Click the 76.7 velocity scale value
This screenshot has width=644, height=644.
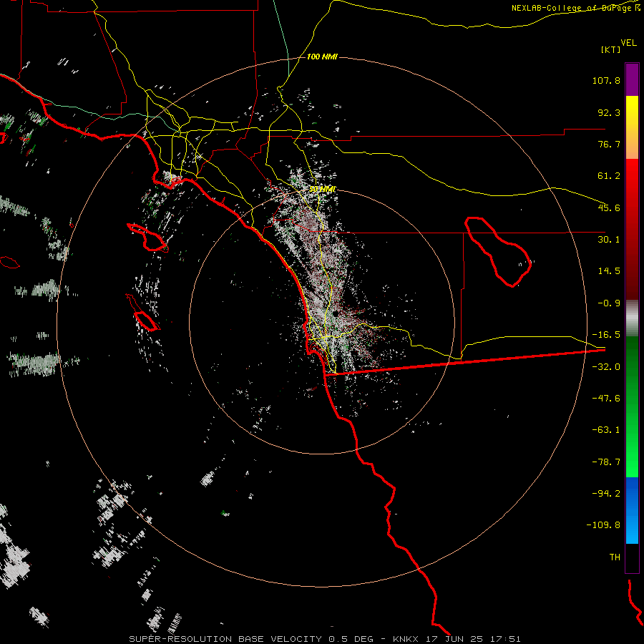coord(609,144)
